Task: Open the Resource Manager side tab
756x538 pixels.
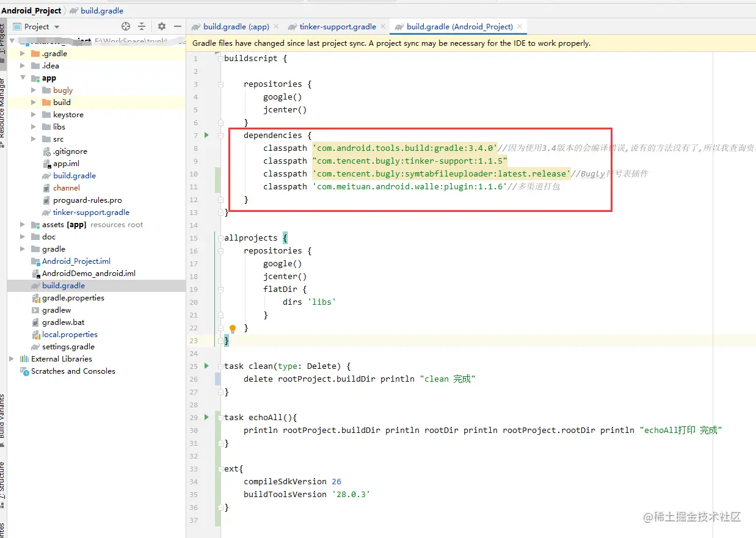Action: pyautogui.click(x=3, y=113)
